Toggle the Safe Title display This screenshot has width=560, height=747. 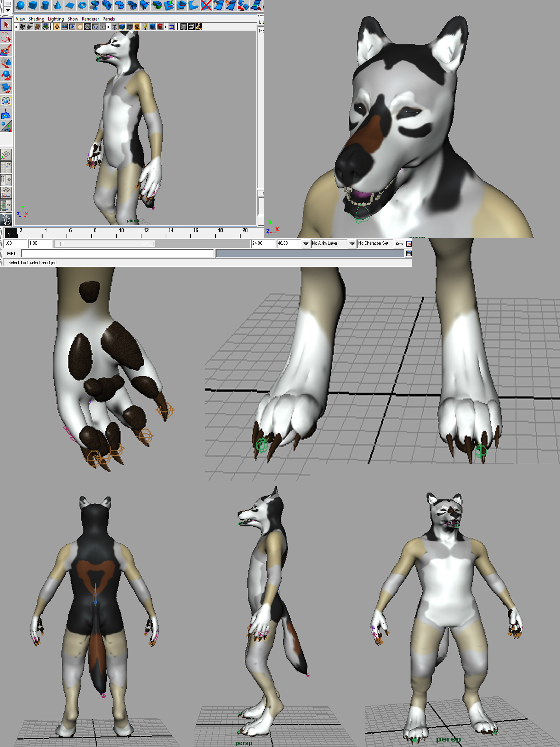pyautogui.click(x=103, y=27)
